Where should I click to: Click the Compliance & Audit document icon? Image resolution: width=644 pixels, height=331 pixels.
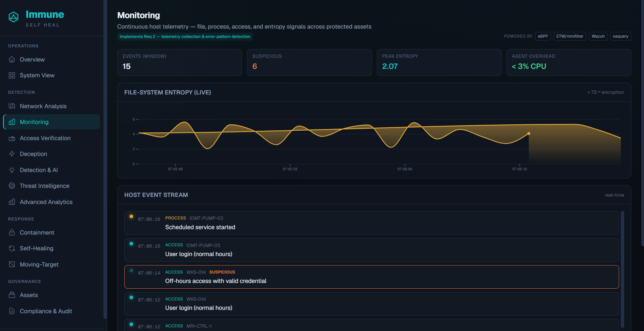(12, 311)
